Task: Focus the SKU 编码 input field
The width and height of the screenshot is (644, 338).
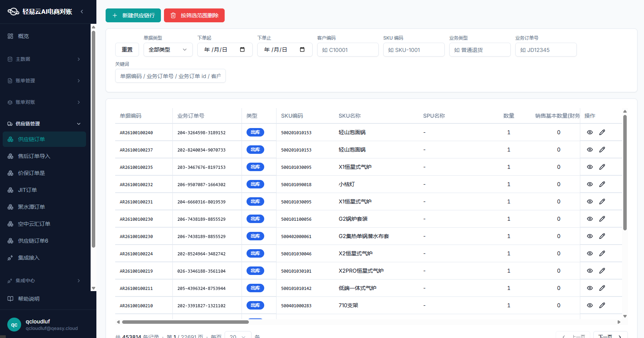Action: coord(414,50)
